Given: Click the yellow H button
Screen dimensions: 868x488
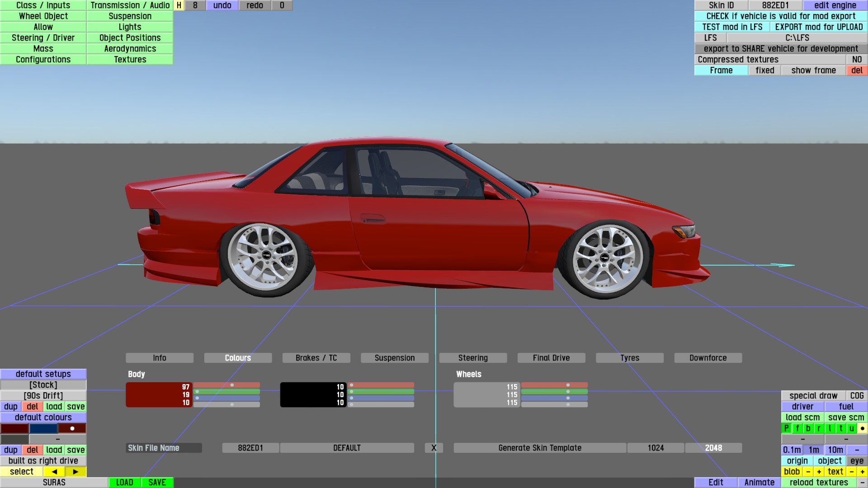Looking at the screenshot, I should pyautogui.click(x=179, y=5).
